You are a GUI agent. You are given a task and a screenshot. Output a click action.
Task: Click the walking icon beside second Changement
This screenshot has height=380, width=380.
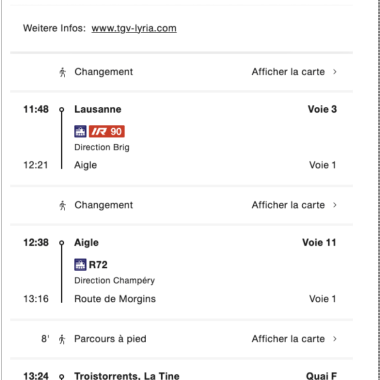tap(63, 205)
